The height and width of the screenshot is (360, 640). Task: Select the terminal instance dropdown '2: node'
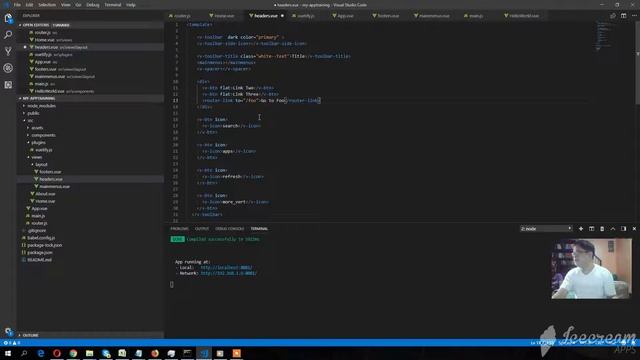[546, 229]
